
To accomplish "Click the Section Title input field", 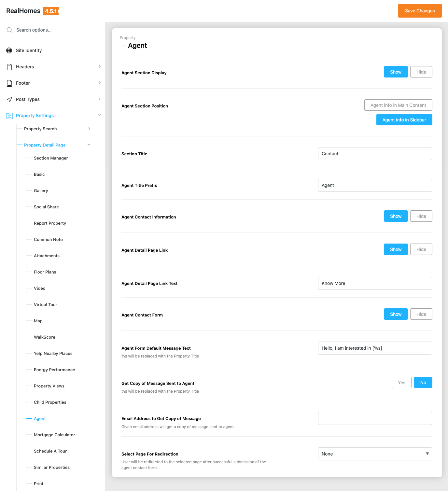I will 375,154.
